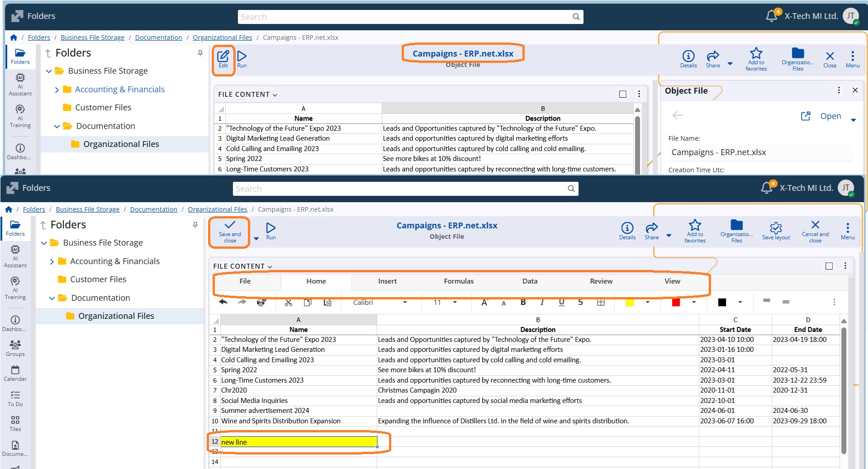Toggle Italic formatting
868x469 pixels.
pyautogui.click(x=542, y=302)
